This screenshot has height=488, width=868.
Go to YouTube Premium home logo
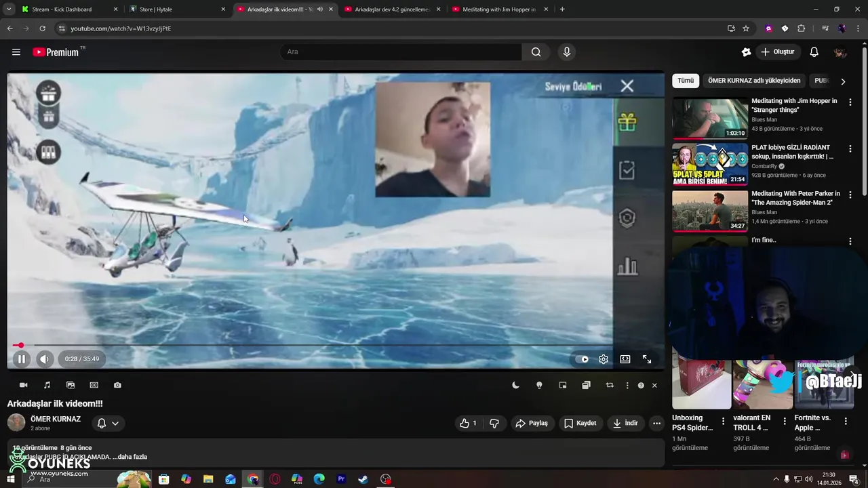(56, 52)
